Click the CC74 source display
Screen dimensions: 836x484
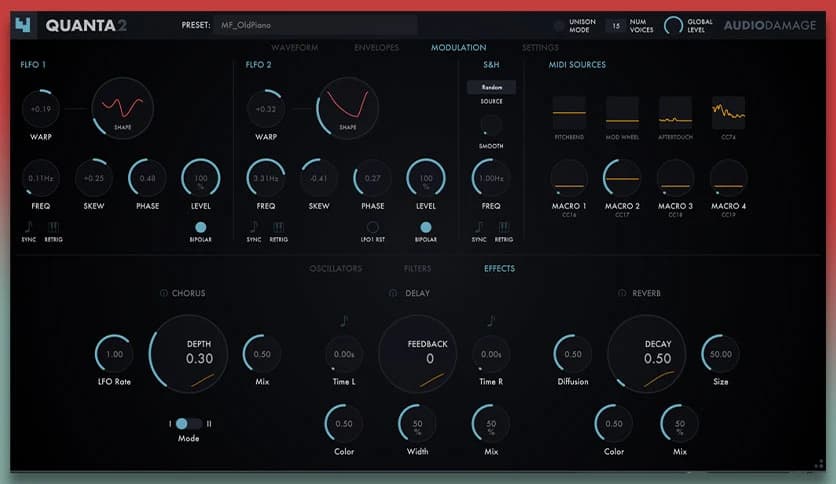pyautogui.click(x=728, y=112)
